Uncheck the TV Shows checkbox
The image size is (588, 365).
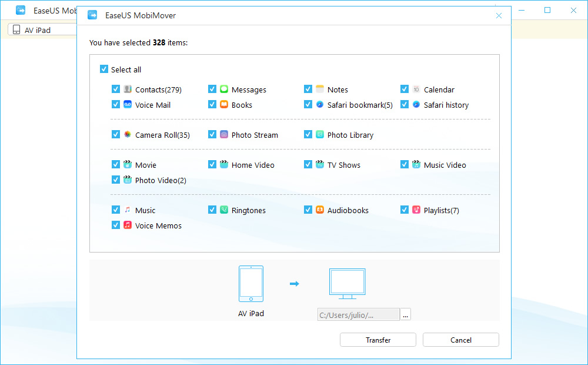tap(308, 164)
